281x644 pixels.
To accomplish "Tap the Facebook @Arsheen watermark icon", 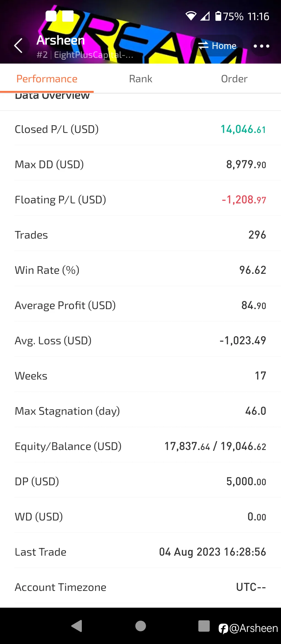I will click(223, 629).
